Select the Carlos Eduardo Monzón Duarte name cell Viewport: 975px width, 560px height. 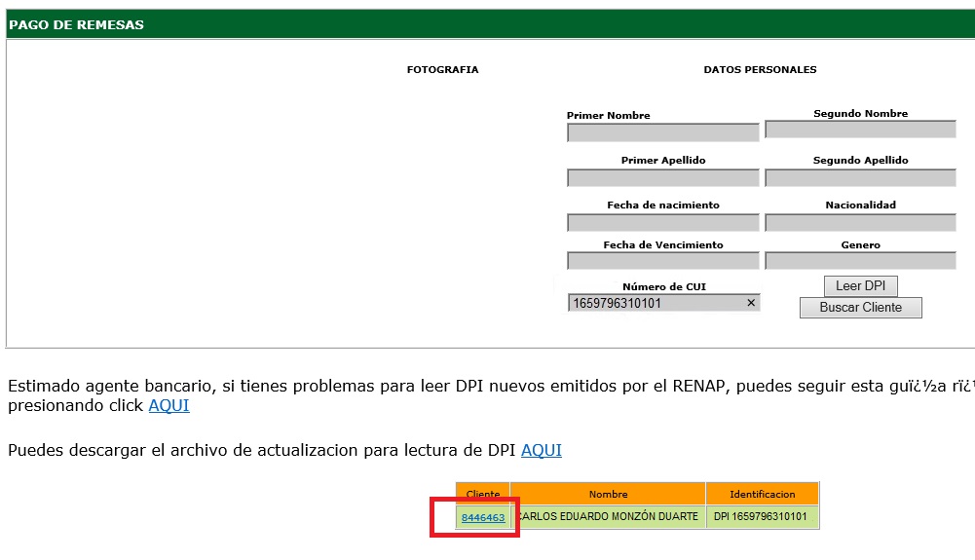coord(608,517)
